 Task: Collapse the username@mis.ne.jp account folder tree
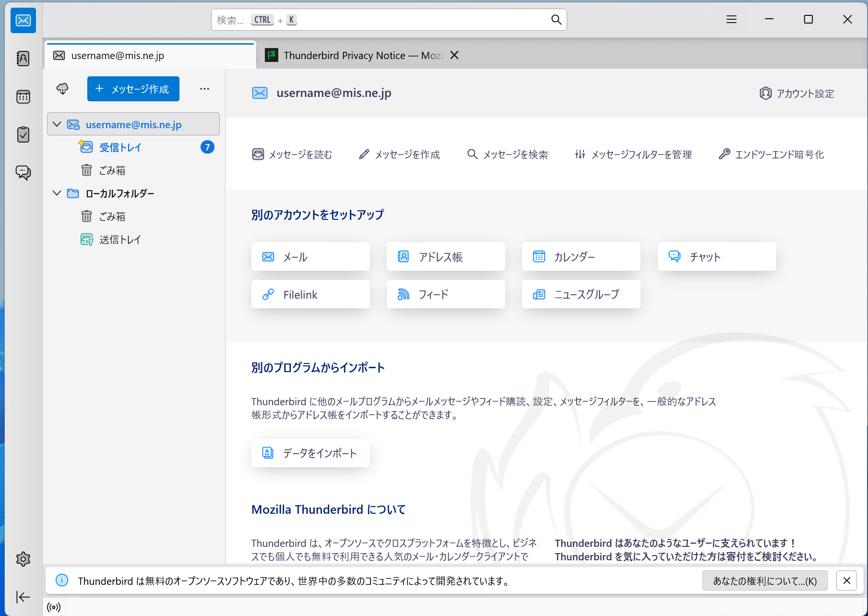click(57, 124)
